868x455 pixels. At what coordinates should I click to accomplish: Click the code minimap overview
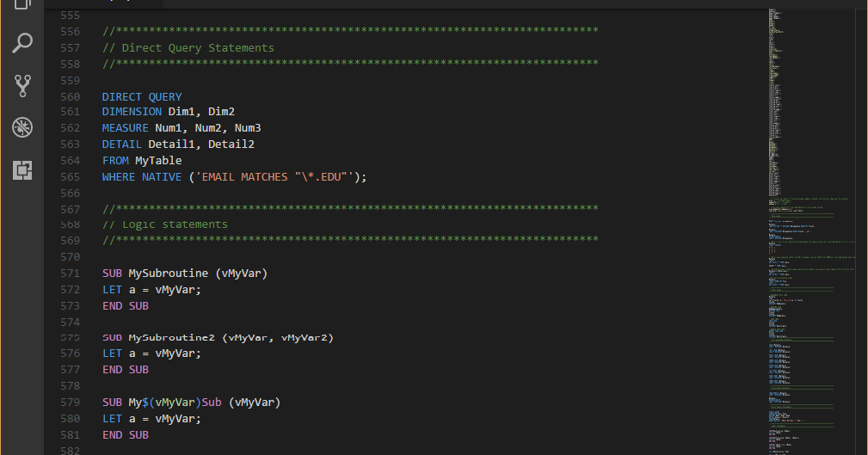coord(810,231)
